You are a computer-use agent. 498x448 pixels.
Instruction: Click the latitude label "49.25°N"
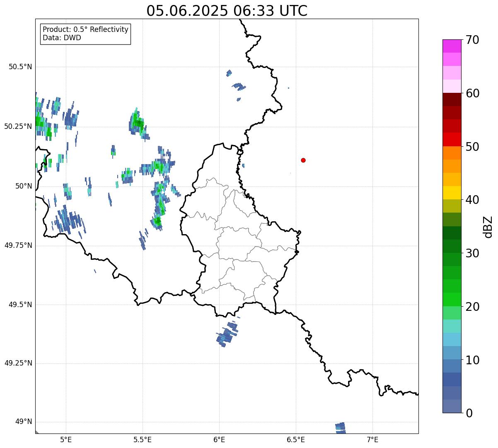pos(18,363)
